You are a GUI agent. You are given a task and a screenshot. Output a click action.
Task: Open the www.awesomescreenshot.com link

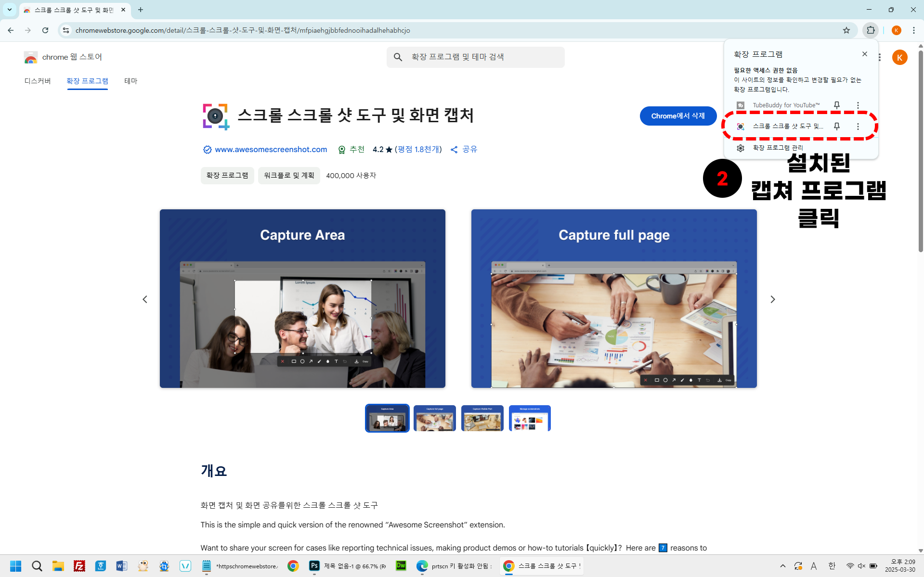271,150
